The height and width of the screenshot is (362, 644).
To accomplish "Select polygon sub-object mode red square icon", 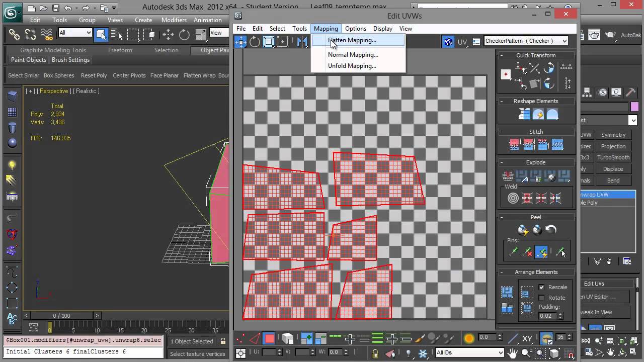I will click(269, 338).
